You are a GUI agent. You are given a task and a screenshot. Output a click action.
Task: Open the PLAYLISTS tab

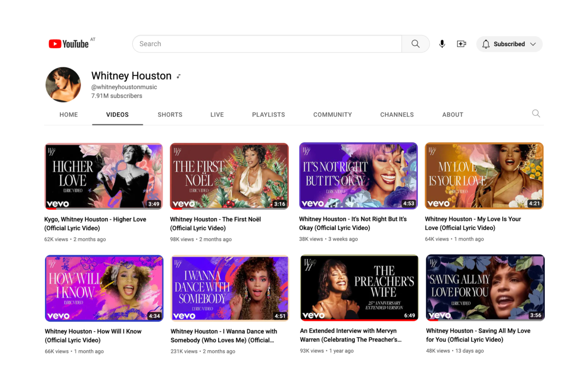pos(269,115)
